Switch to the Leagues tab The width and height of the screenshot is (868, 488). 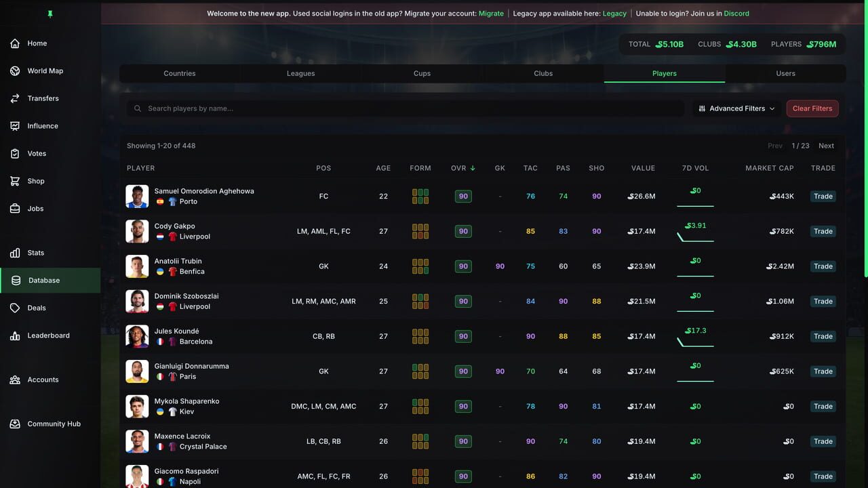tap(301, 73)
